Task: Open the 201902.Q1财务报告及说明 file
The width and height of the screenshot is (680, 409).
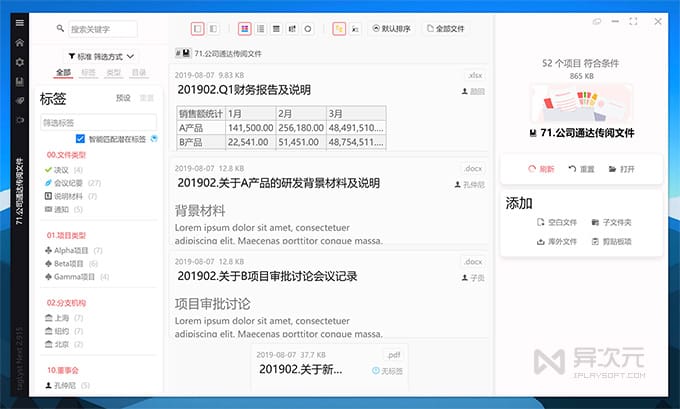Action: click(x=244, y=90)
